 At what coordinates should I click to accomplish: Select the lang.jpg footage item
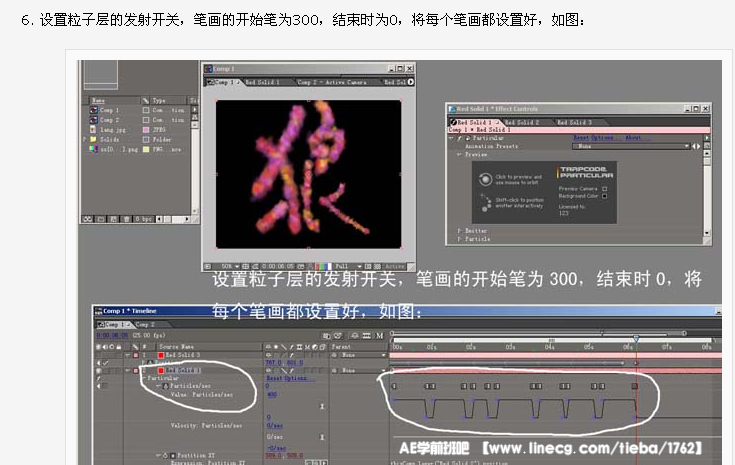coord(112,130)
